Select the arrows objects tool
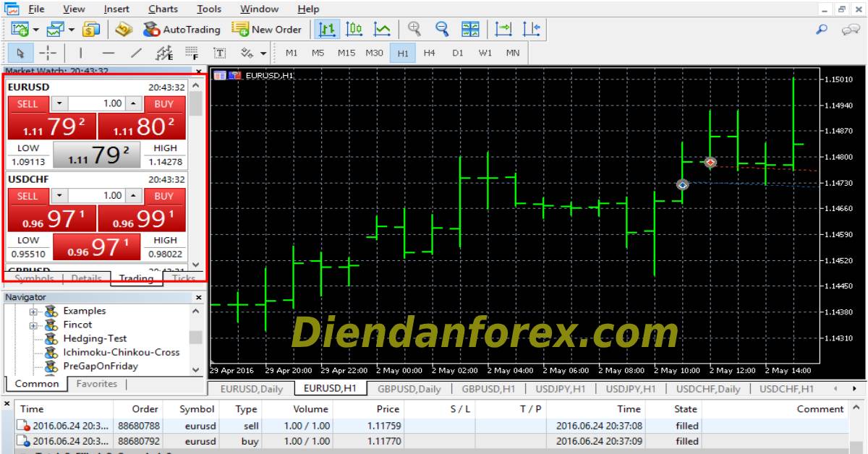868x454 pixels. pyautogui.click(x=247, y=53)
